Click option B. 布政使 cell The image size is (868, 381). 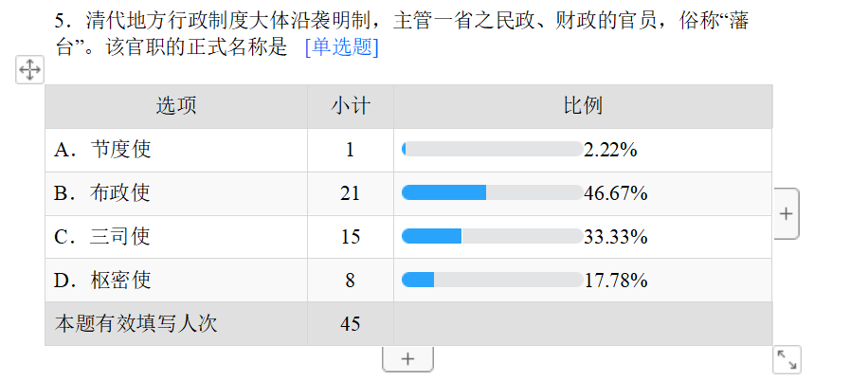pos(176,193)
